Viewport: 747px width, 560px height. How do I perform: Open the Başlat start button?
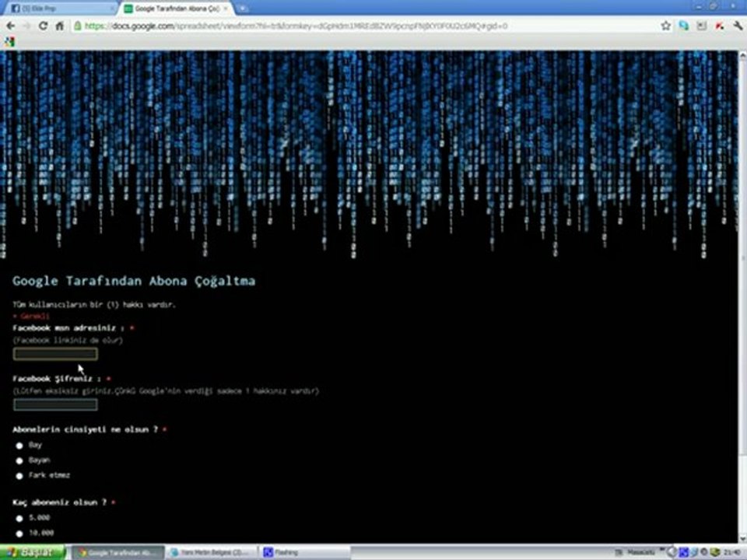(33, 552)
